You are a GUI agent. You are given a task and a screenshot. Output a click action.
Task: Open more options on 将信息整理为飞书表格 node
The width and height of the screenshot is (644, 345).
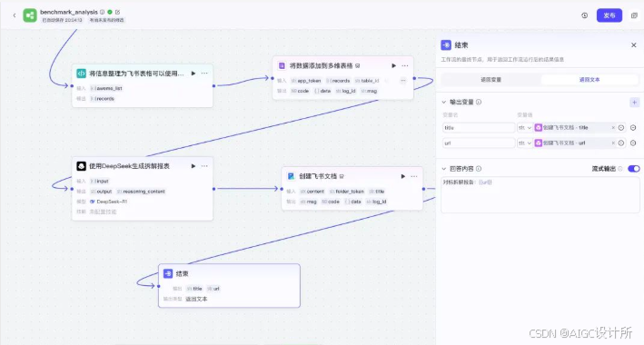pyautogui.click(x=204, y=74)
